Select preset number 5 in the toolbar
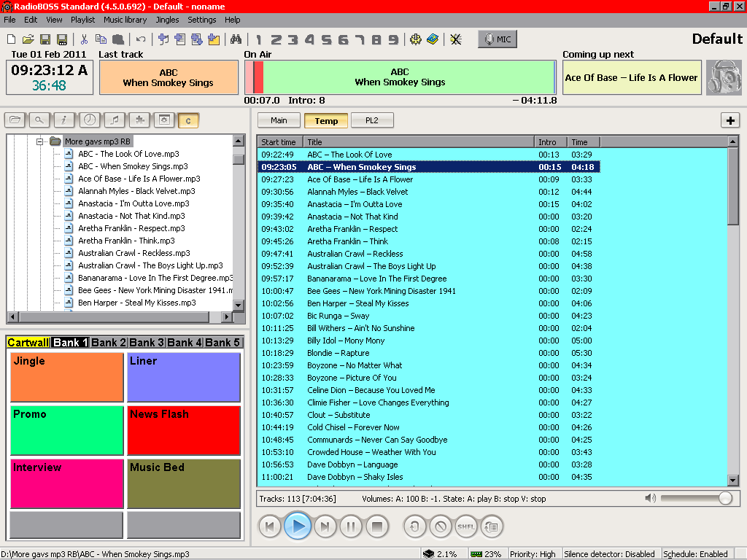 pos(326,39)
